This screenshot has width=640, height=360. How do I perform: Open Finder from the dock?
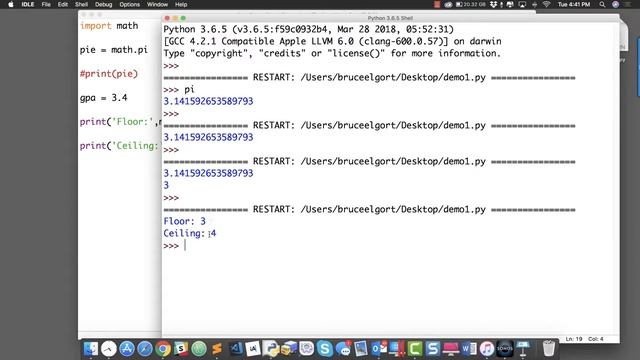(91, 349)
